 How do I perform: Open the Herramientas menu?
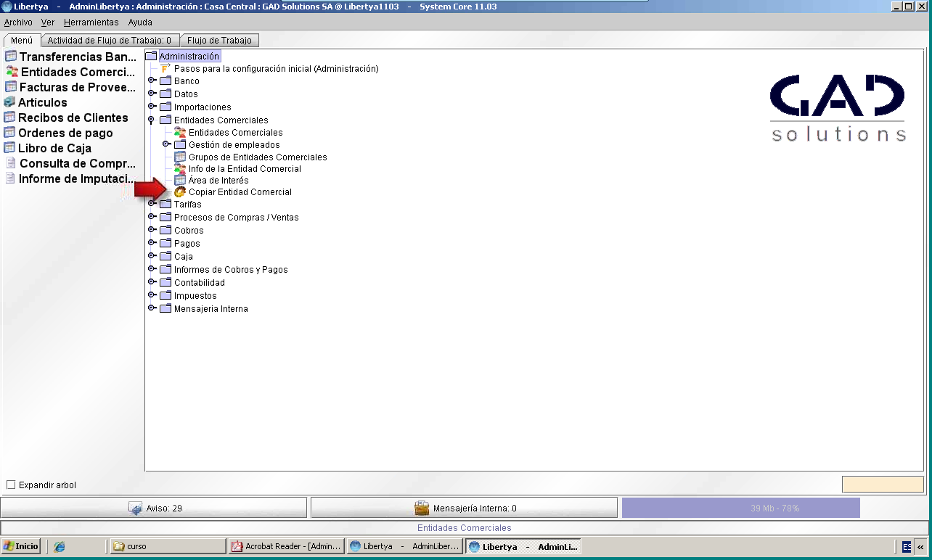(x=91, y=22)
